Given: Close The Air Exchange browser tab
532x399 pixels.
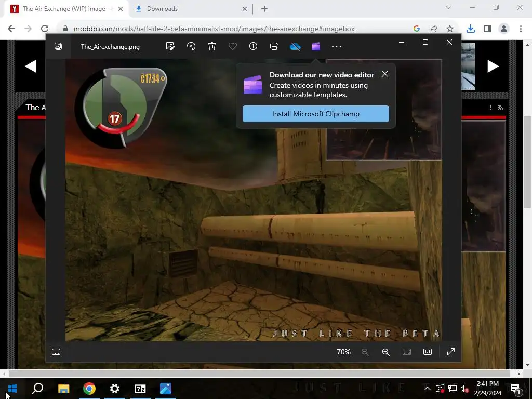Looking at the screenshot, I should pyautogui.click(x=121, y=9).
